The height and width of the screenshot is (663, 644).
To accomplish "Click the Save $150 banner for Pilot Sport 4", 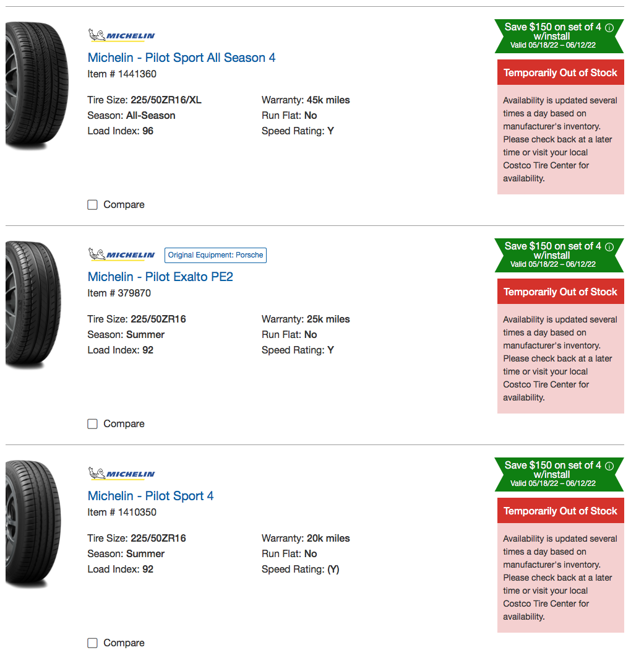I will 553,474.
